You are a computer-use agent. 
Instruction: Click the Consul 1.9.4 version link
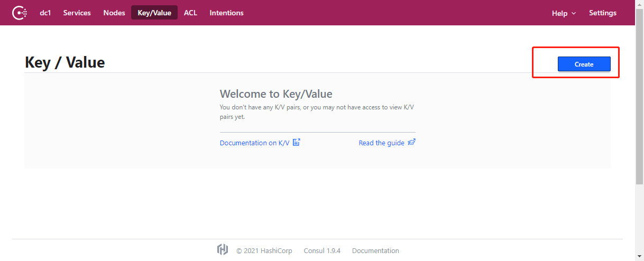coord(322,250)
